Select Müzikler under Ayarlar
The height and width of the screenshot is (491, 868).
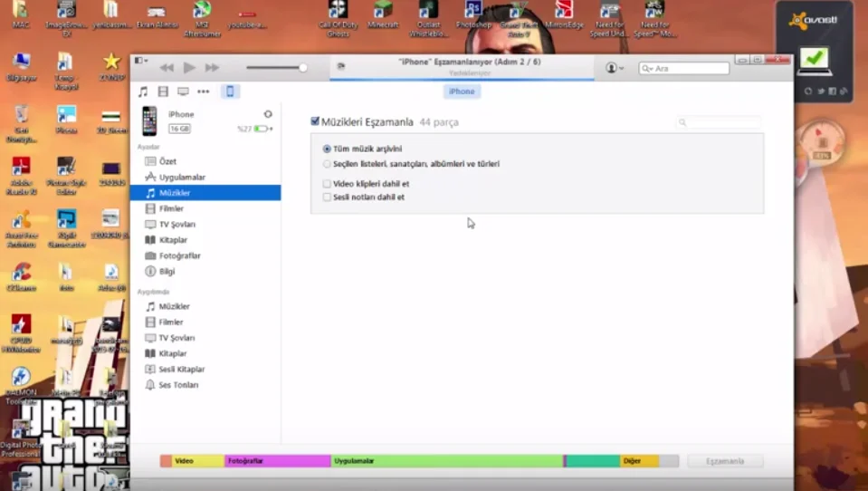point(206,193)
